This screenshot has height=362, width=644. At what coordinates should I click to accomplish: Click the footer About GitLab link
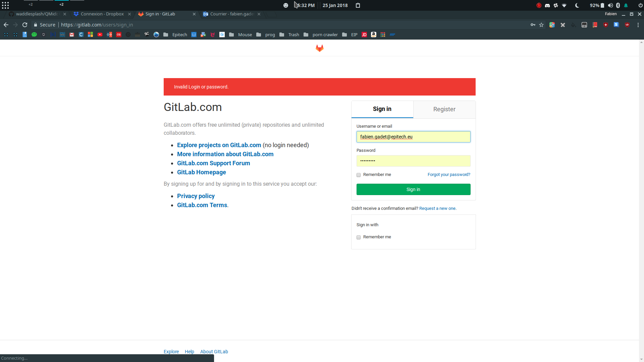pos(214,352)
